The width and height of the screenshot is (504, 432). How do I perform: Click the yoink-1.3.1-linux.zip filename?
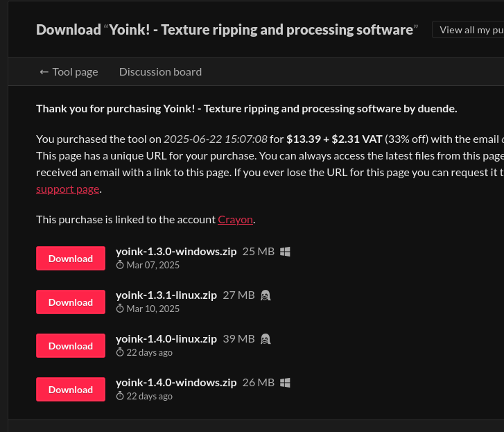pyautogui.click(x=166, y=295)
